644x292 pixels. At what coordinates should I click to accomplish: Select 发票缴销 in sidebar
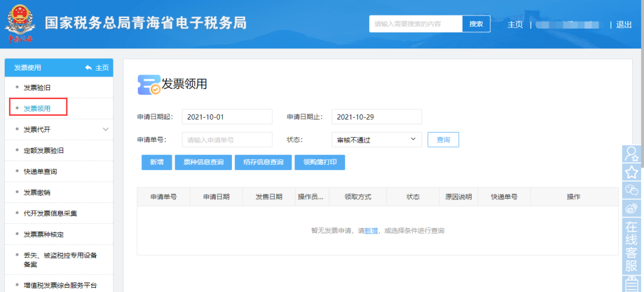tap(38, 192)
